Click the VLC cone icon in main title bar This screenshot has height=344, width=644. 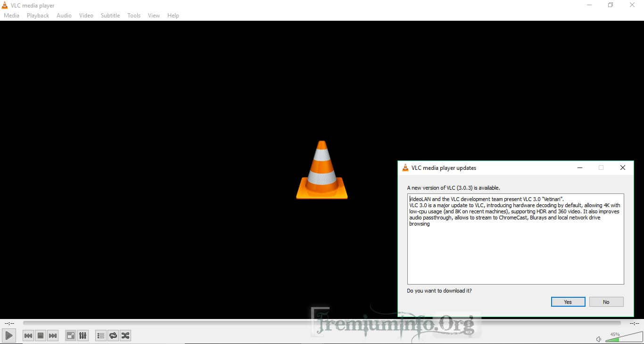pos(5,5)
